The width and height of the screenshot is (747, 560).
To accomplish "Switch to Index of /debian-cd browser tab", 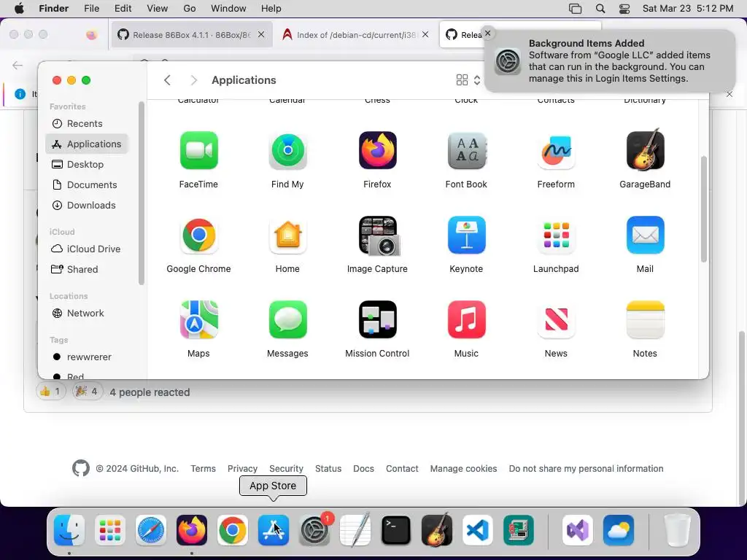I will click(x=356, y=35).
